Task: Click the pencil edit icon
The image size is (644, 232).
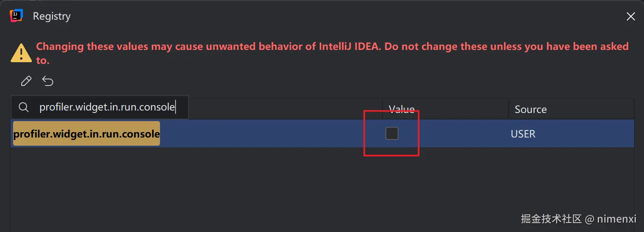Action: (26, 81)
